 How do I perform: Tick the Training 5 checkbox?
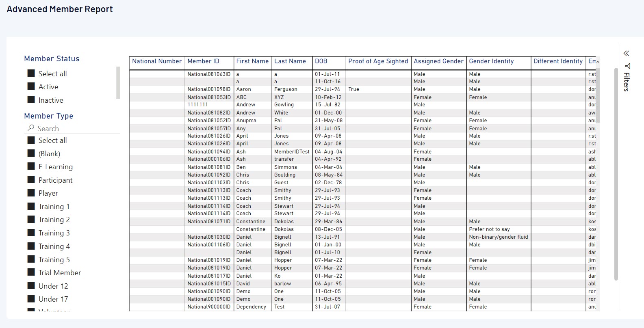click(31, 259)
